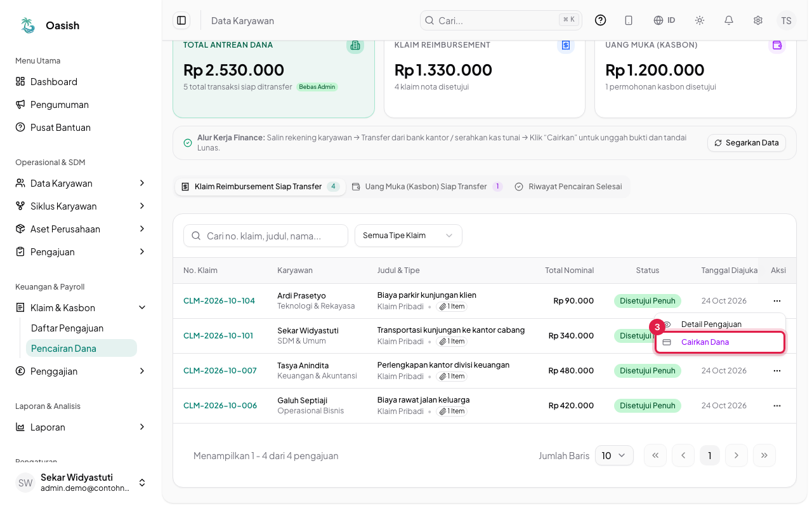The height and width of the screenshot is (508, 812).
Task: Collapse Klaim & Kasbon sidebar menu
Action: click(81, 307)
